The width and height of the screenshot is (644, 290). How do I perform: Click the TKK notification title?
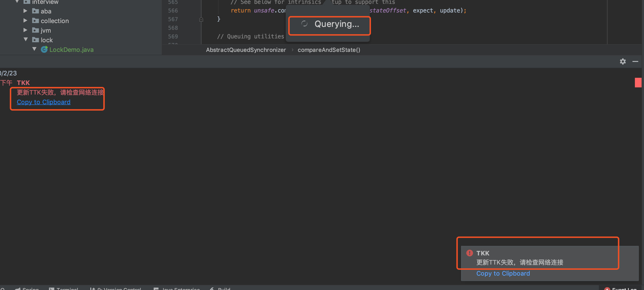tap(483, 253)
